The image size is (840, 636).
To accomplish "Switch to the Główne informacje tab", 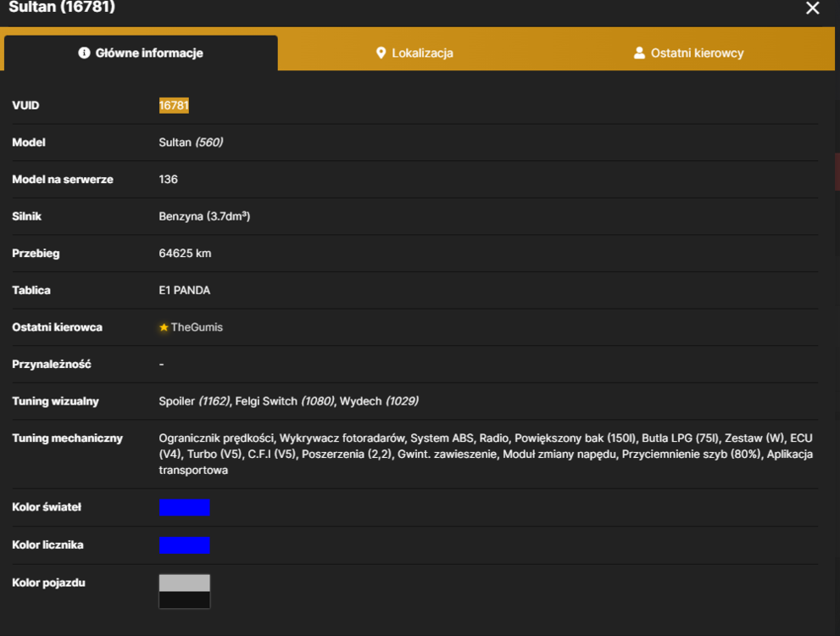I will pos(141,53).
